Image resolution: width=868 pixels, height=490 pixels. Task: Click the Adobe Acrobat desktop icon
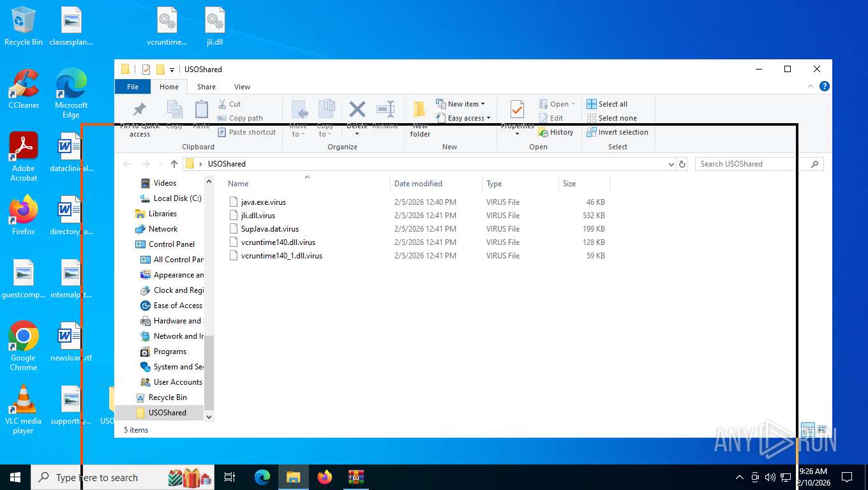click(24, 157)
